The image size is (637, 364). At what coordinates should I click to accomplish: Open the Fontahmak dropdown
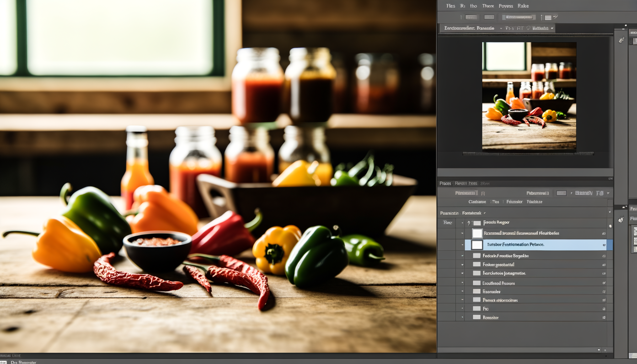485,213
